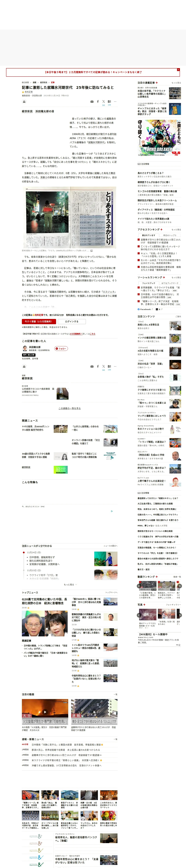Enlarge the AERA magazine photo via its caption icon
The image size is (186, 868).
[x=92, y=251]
